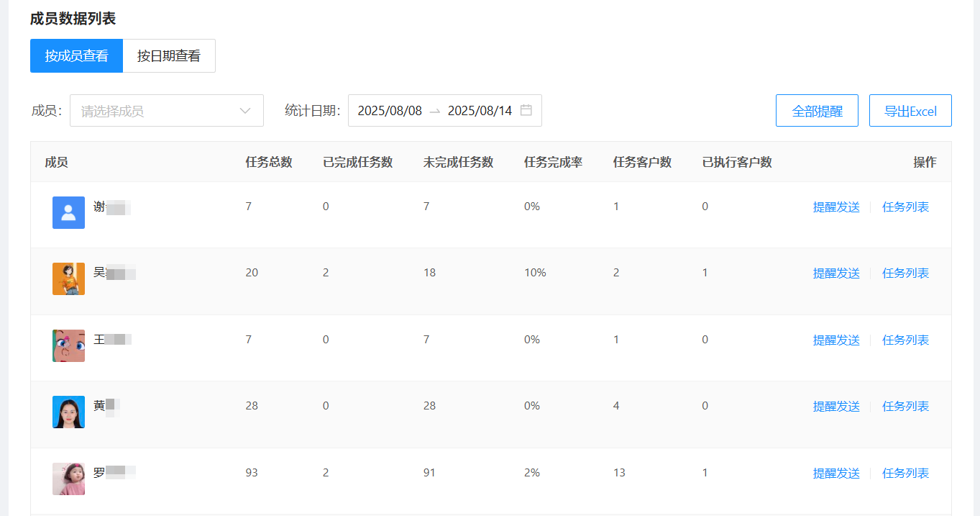Open 任务列表 for member 吴

pyautogui.click(x=905, y=273)
